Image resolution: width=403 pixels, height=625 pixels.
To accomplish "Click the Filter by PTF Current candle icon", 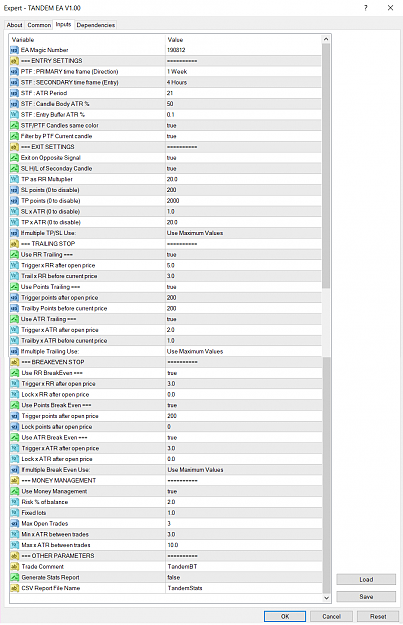I will click(x=14, y=136).
